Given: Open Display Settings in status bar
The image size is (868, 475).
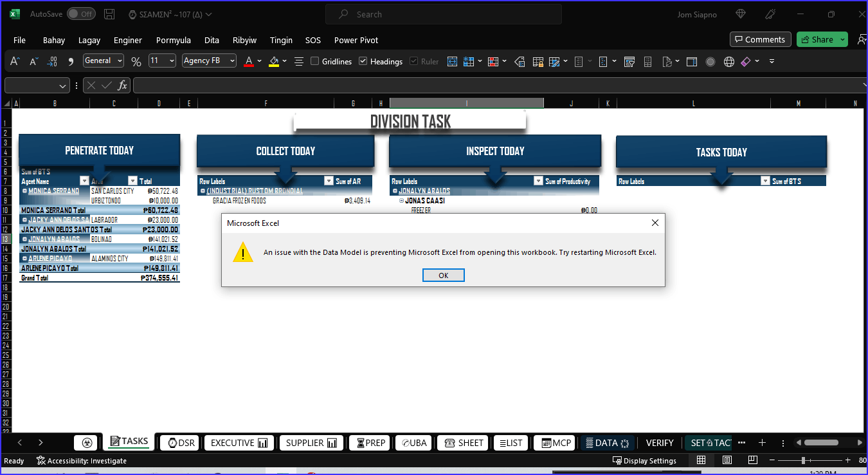Looking at the screenshot, I should [644, 460].
